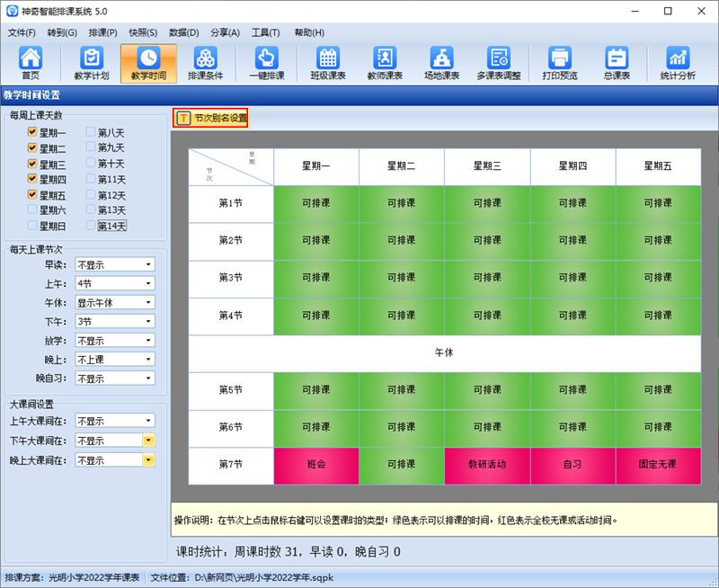Enable the 第14天 checkbox

click(91, 225)
